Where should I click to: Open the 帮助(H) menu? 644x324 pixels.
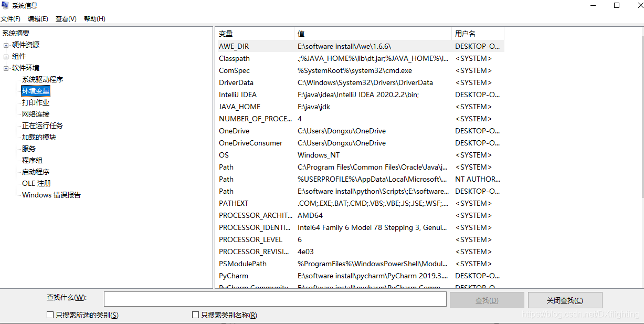coord(94,19)
